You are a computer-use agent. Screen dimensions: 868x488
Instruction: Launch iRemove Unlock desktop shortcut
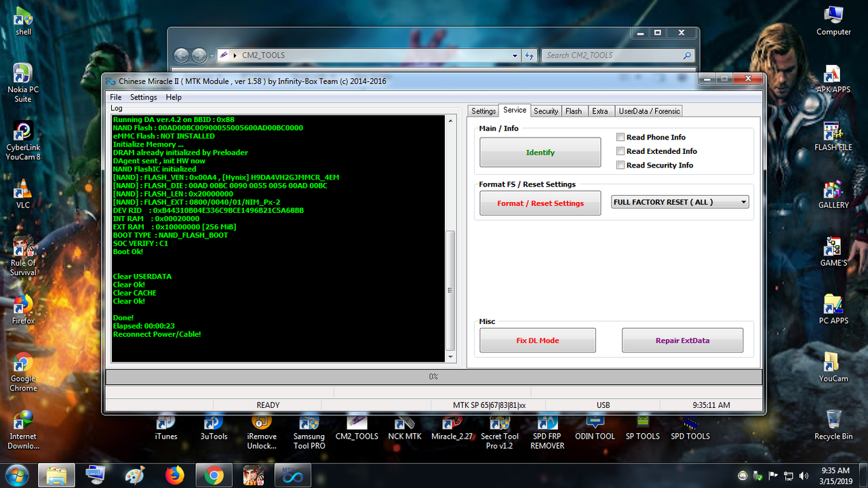coord(262,432)
